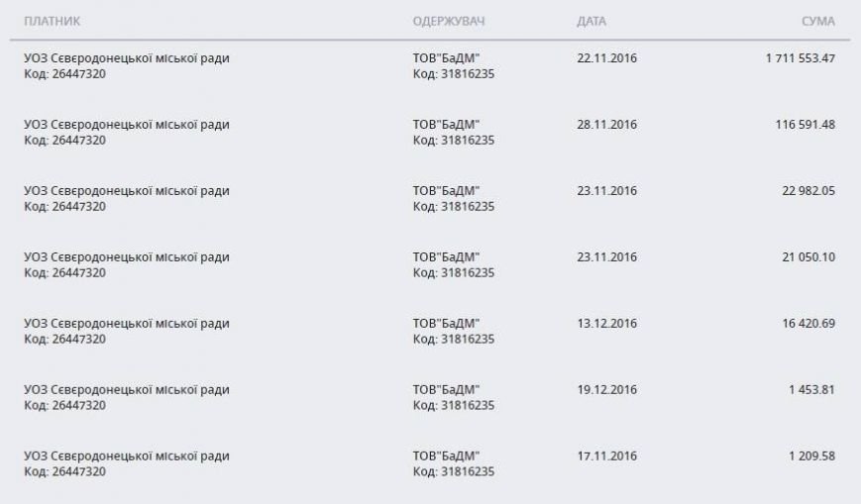Click the date 28.11.2016
This screenshot has width=861, height=504.
[606, 125]
